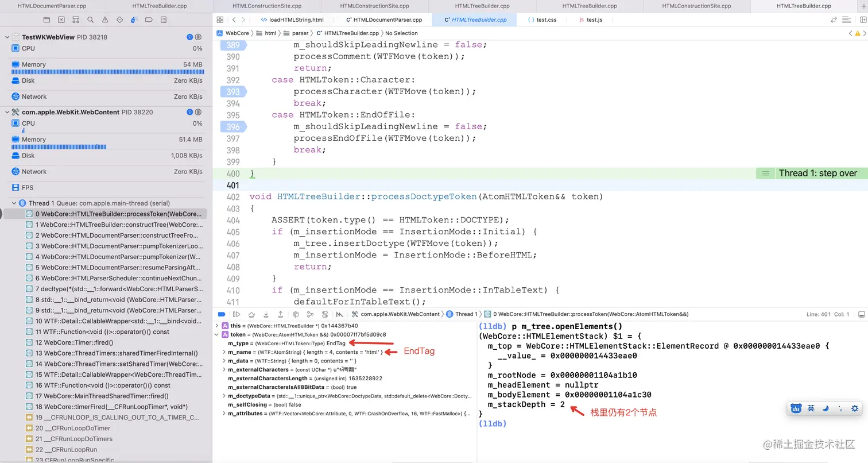The height and width of the screenshot is (463, 868).
Task: Go back in editor history
Action: click(x=234, y=20)
